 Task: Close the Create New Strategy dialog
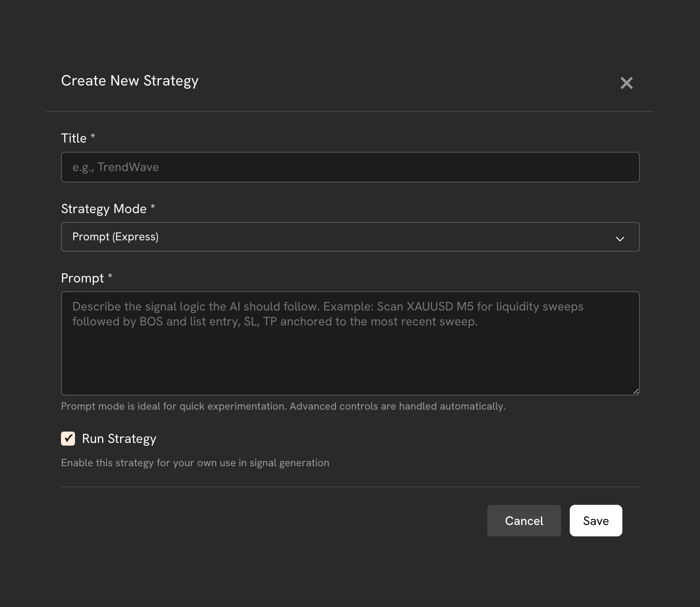pos(626,83)
